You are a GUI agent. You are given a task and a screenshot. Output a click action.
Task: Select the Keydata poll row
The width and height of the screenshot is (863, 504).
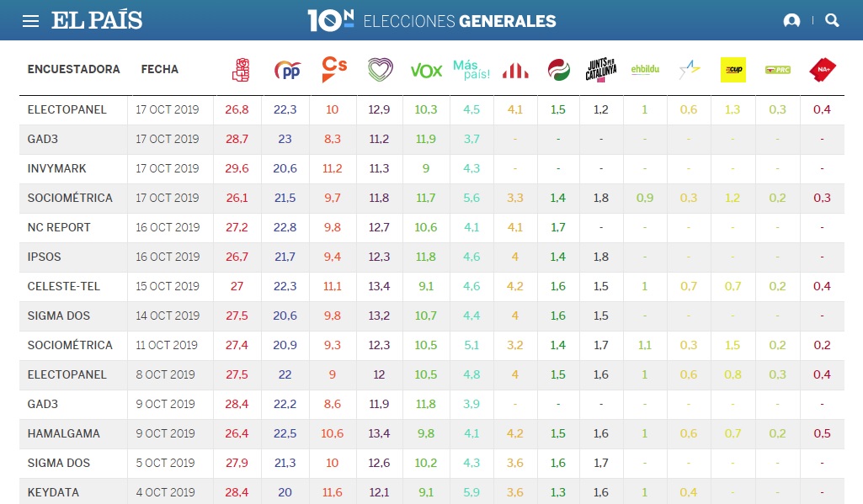tap(52, 492)
